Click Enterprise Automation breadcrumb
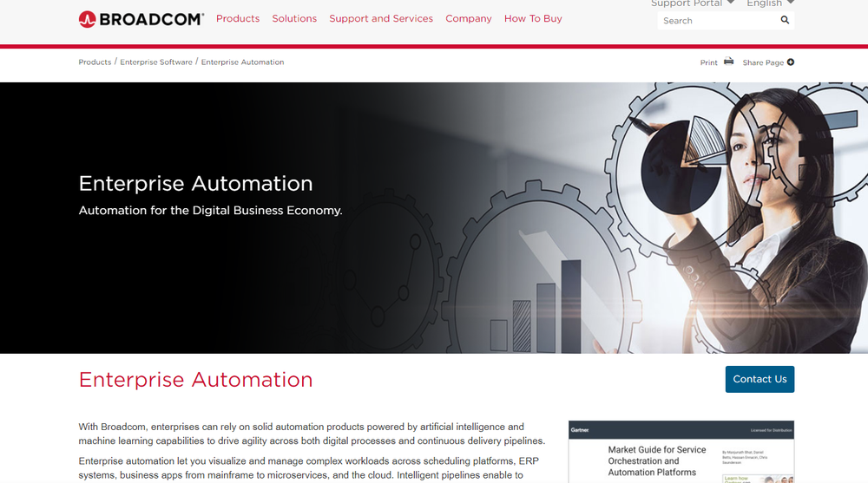Image resolution: width=868 pixels, height=483 pixels. 242,62
